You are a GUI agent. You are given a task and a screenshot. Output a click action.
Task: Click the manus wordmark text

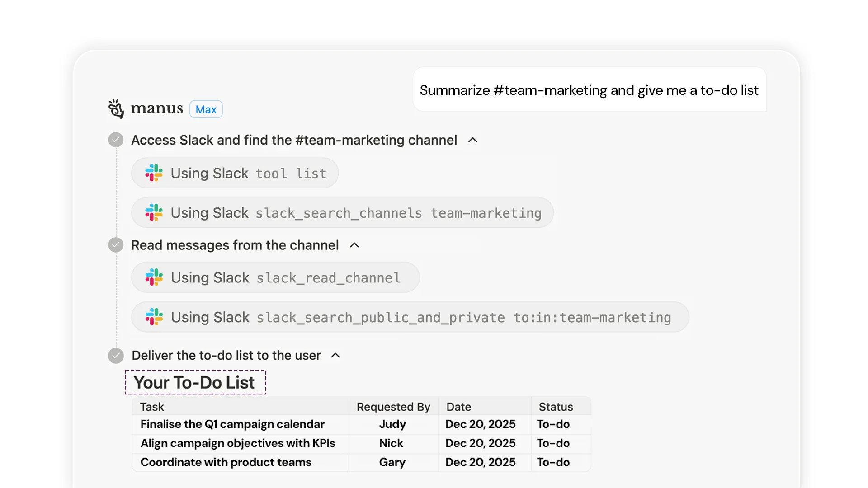click(x=156, y=109)
